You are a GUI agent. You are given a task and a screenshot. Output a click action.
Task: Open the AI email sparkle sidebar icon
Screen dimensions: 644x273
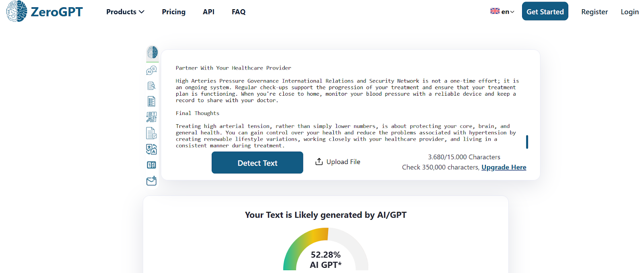point(151,181)
